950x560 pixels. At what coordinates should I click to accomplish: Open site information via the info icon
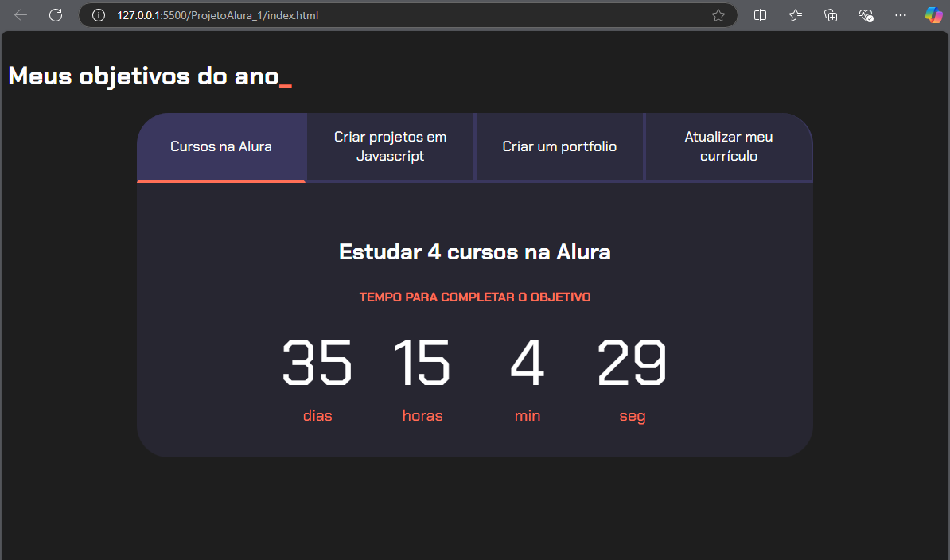coord(97,14)
